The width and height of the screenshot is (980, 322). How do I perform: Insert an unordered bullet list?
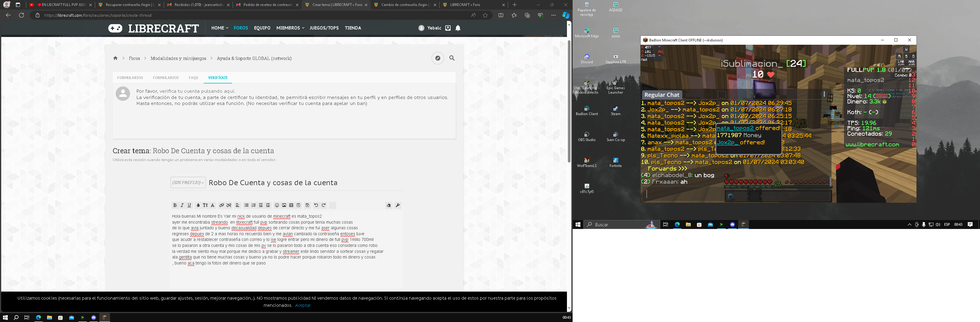coord(246,205)
